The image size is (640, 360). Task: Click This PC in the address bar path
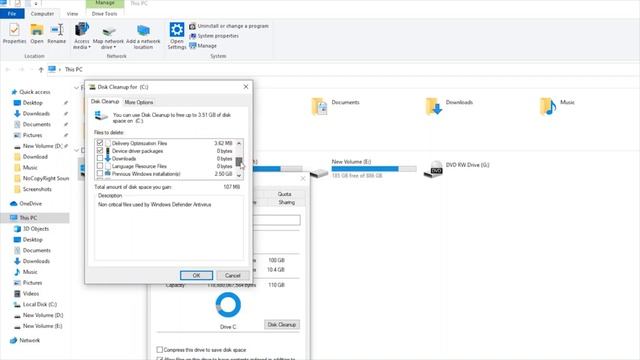(x=73, y=69)
